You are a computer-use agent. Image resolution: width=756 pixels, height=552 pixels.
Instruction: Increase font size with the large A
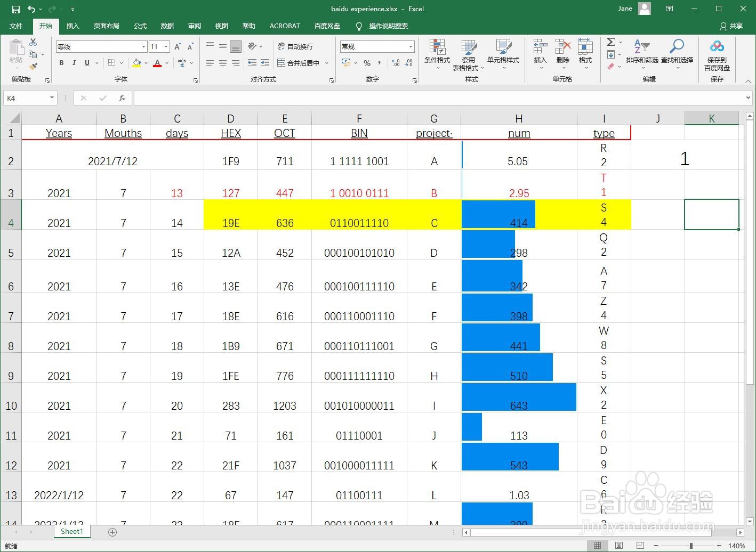[178, 47]
